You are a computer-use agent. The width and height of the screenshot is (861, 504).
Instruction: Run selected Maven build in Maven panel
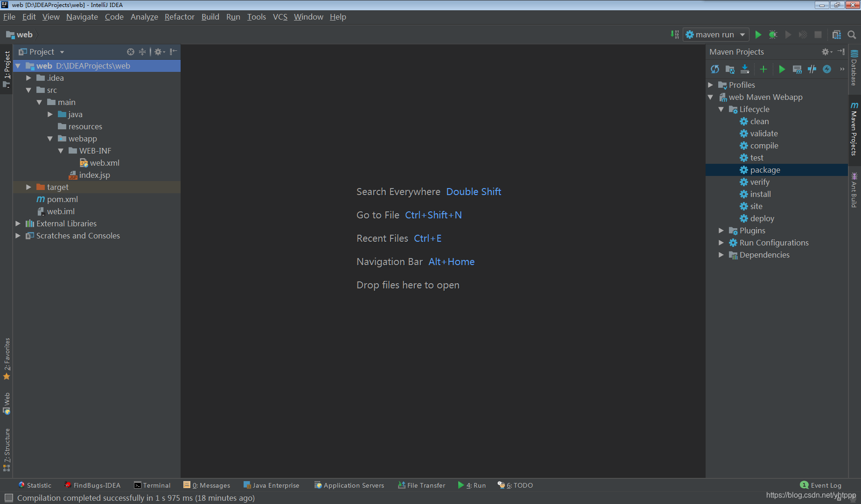click(x=782, y=69)
